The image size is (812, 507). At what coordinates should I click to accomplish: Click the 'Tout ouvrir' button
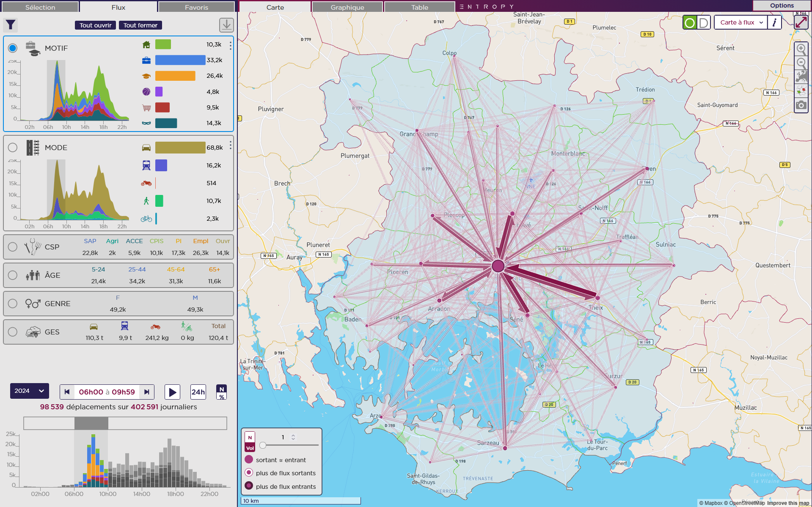point(96,25)
